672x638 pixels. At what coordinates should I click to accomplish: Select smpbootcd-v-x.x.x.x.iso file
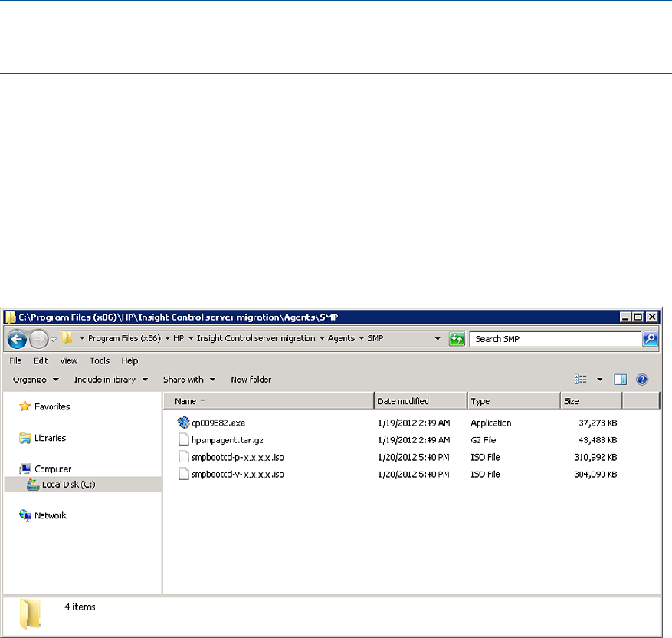click(x=238, y=475)
